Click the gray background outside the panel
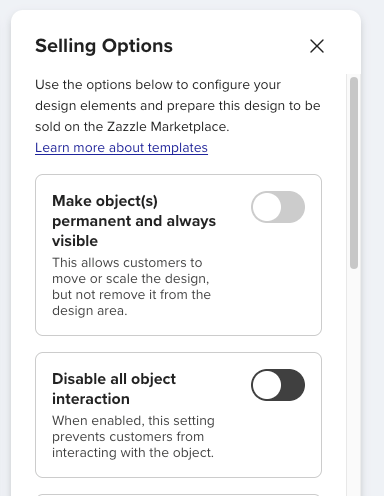The image size is (384, 496). point(373,233)
